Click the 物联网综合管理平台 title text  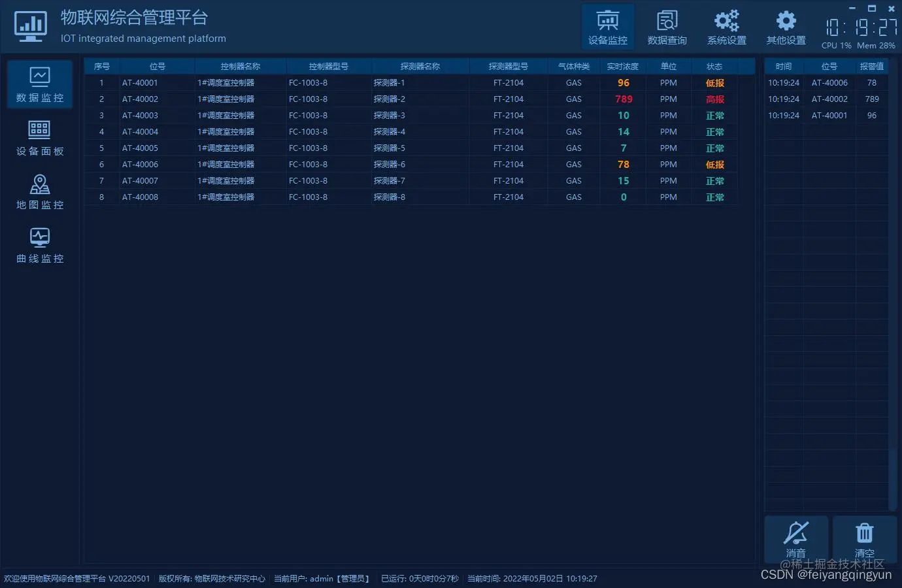click(135, 18)
